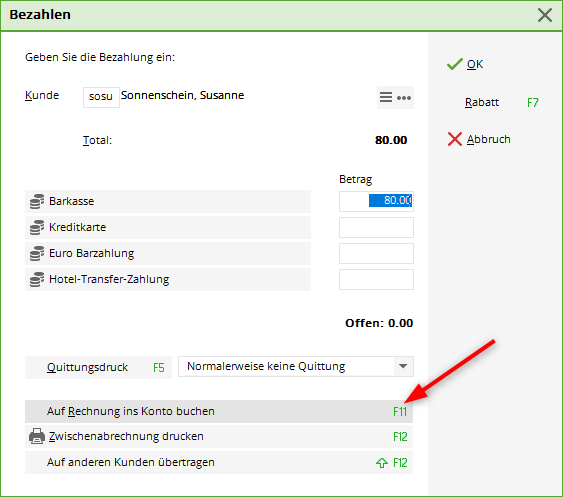The height and width of the screenshot is (497, 563).
Task: Click the Kreditkarte amount input field
Action: pyautogui.click(x=376, y=227)
